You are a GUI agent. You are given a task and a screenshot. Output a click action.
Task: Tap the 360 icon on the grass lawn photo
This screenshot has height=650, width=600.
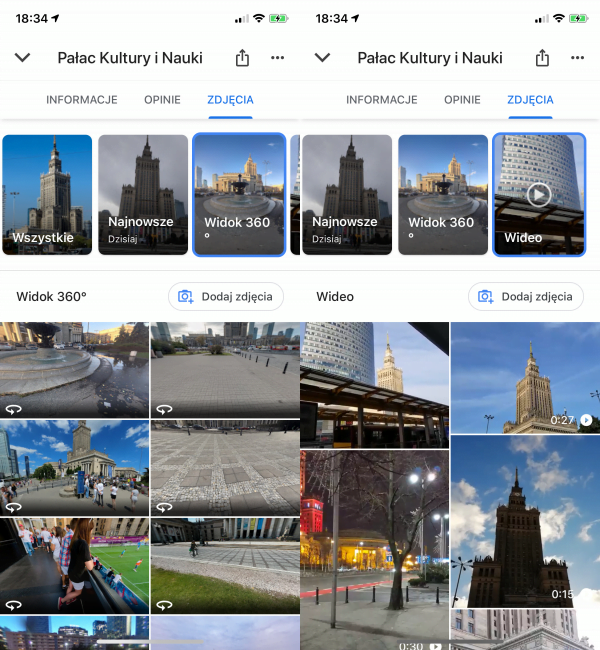[164, 606]
